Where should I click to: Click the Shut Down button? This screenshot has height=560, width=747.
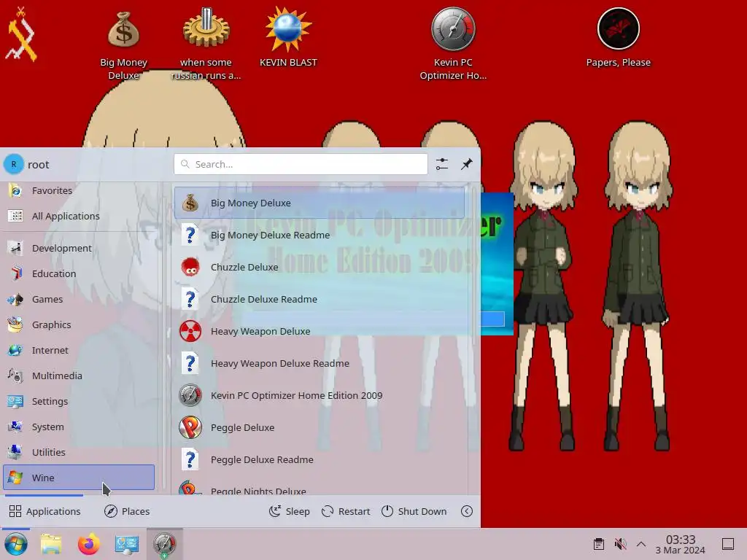tap(414, 511)
